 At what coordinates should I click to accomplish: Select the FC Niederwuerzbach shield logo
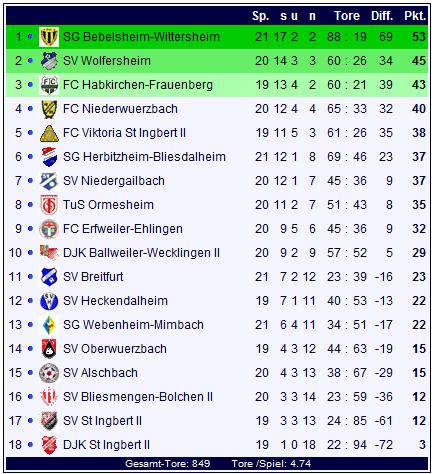(x=49, y=109)
